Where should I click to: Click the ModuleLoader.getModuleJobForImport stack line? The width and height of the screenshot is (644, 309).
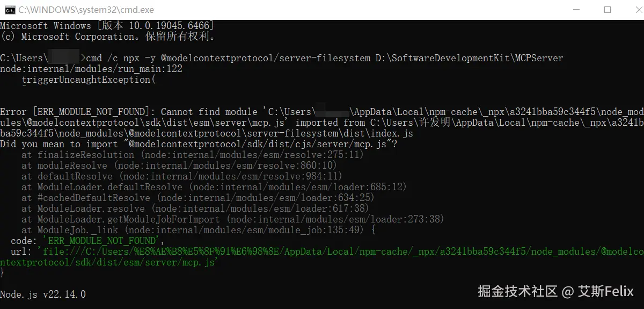click(x=232, y=219)
